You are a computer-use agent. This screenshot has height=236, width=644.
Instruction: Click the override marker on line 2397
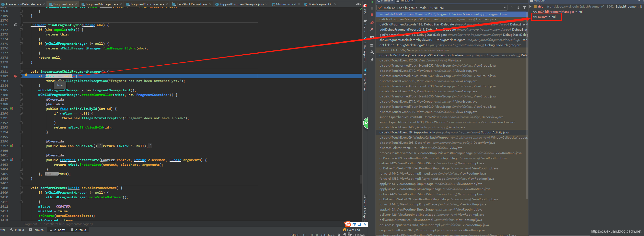pos(11,146)
